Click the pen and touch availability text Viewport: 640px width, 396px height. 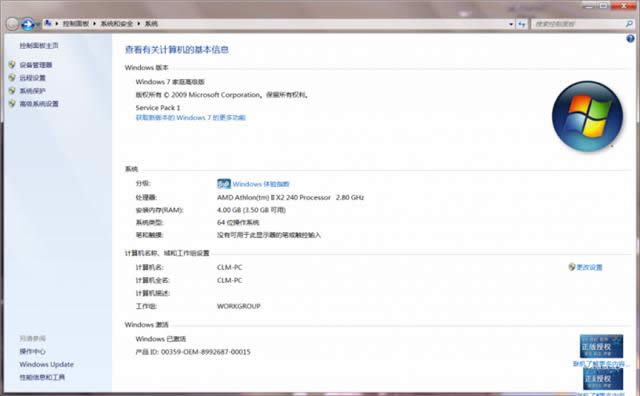pyautogui.click(x=269, y=235)
